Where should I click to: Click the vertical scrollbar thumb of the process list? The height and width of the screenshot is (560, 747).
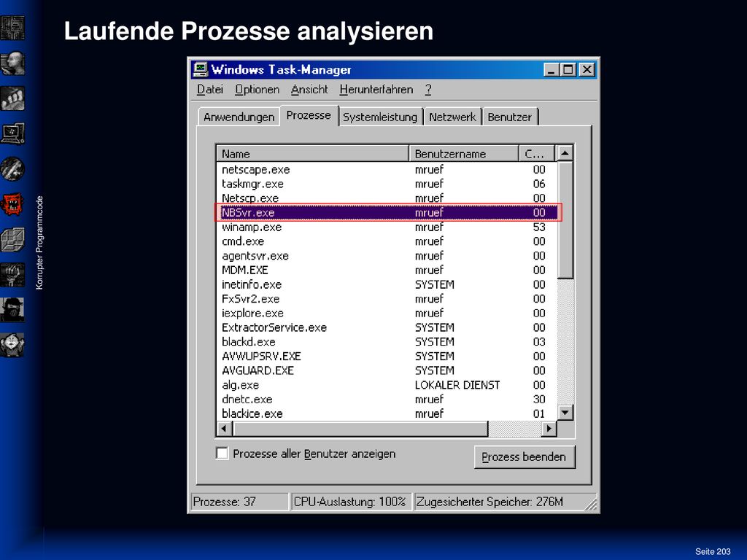pyautogui.click(x=565, y=220)
